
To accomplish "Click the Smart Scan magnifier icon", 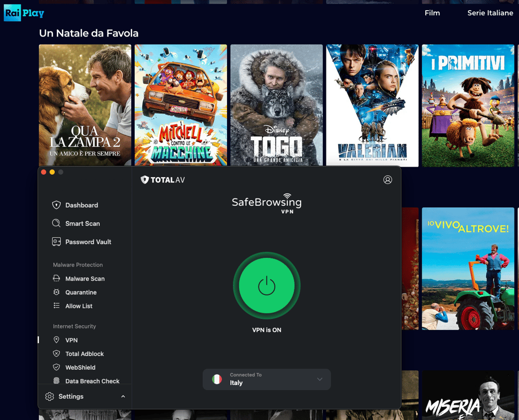I will (56, 223).
